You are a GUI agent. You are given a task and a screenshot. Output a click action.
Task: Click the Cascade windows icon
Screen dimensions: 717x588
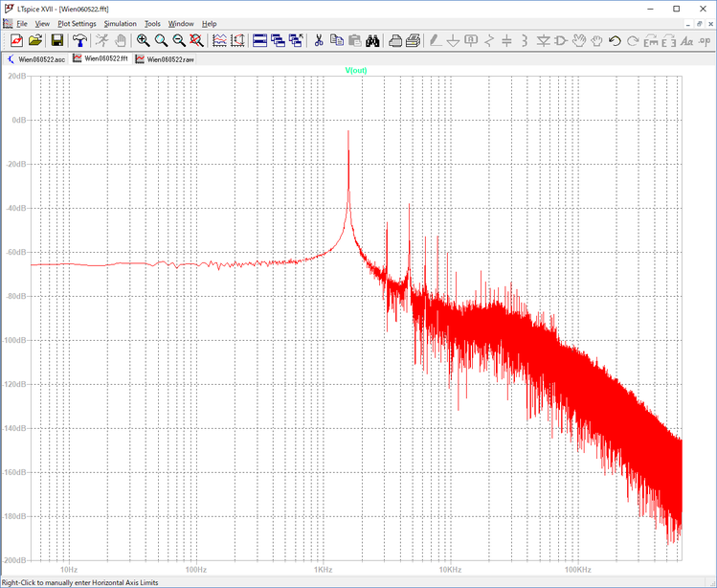[x=278, y=40]
